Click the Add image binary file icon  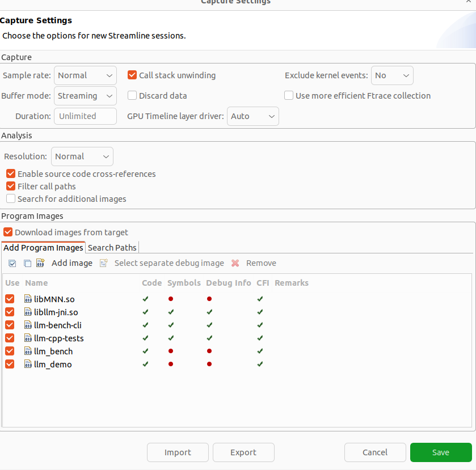pos(40,262)
